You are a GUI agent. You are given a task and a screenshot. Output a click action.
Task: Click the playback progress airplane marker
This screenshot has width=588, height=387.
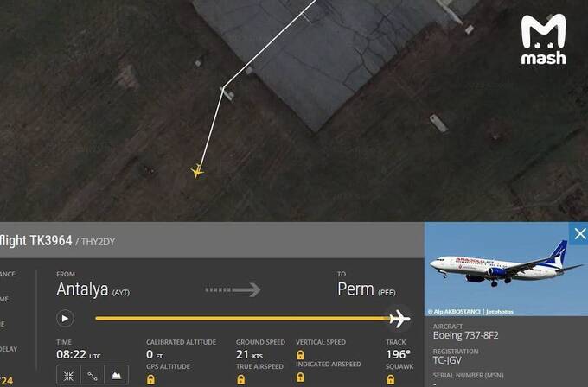tap(399, 319)
